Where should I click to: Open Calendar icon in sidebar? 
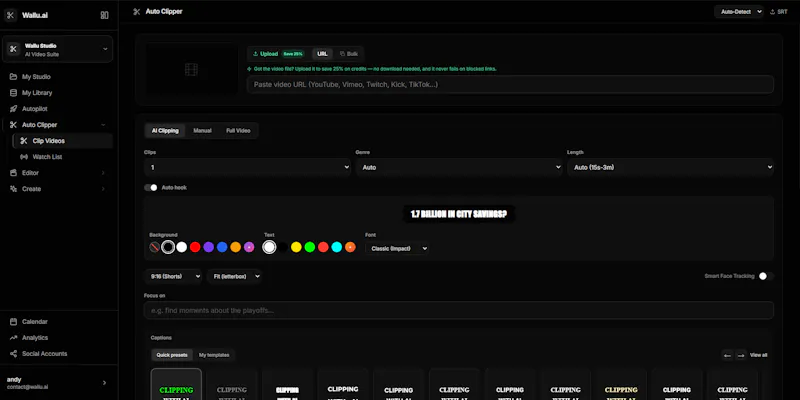point(13,322)
